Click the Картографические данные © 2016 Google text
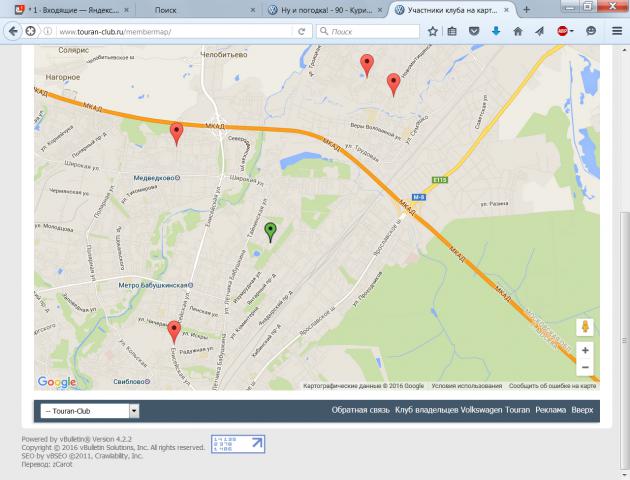 coord(363,386)
